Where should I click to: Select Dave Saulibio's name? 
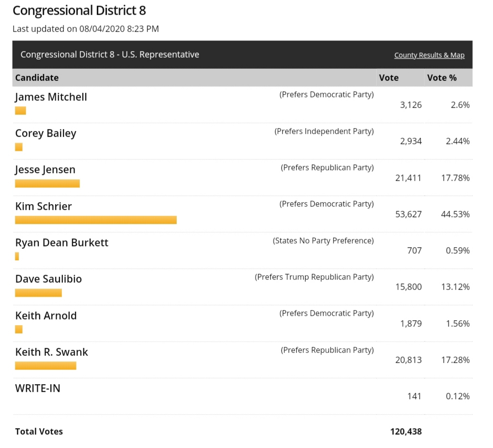[x=48, y=279]
